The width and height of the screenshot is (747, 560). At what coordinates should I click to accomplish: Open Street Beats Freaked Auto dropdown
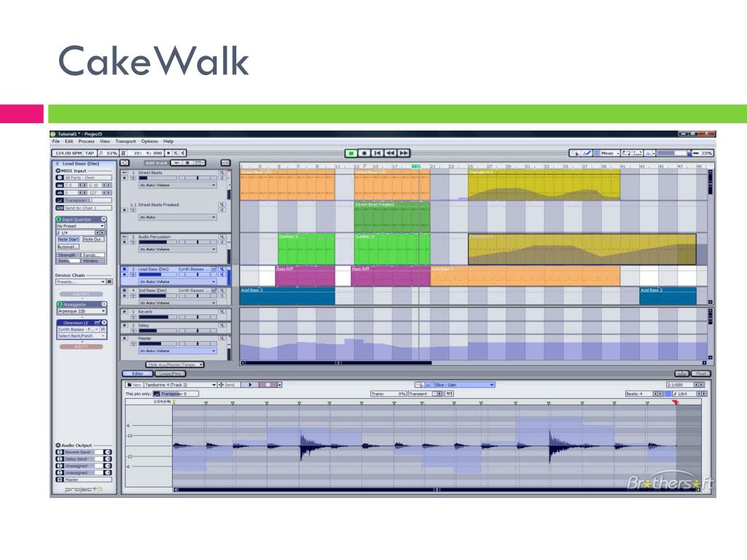click(177, 217)
